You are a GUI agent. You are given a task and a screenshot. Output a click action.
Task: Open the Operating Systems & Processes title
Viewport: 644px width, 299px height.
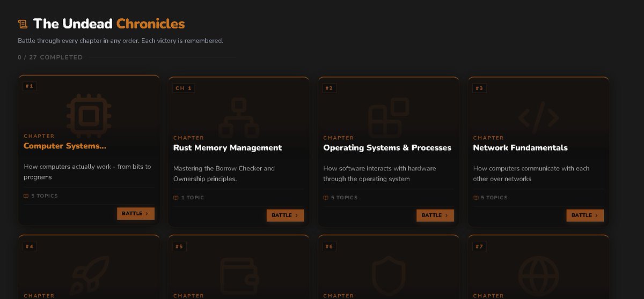[x=387, y=148]
